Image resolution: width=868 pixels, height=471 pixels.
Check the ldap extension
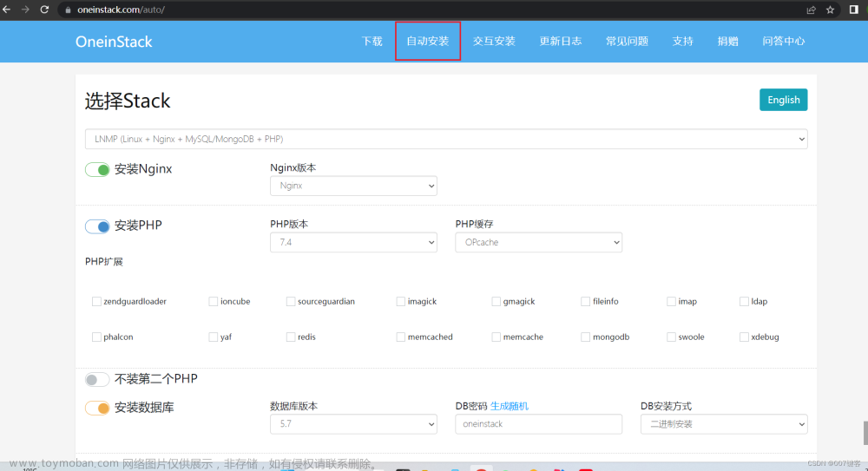(x=744, y=301)
